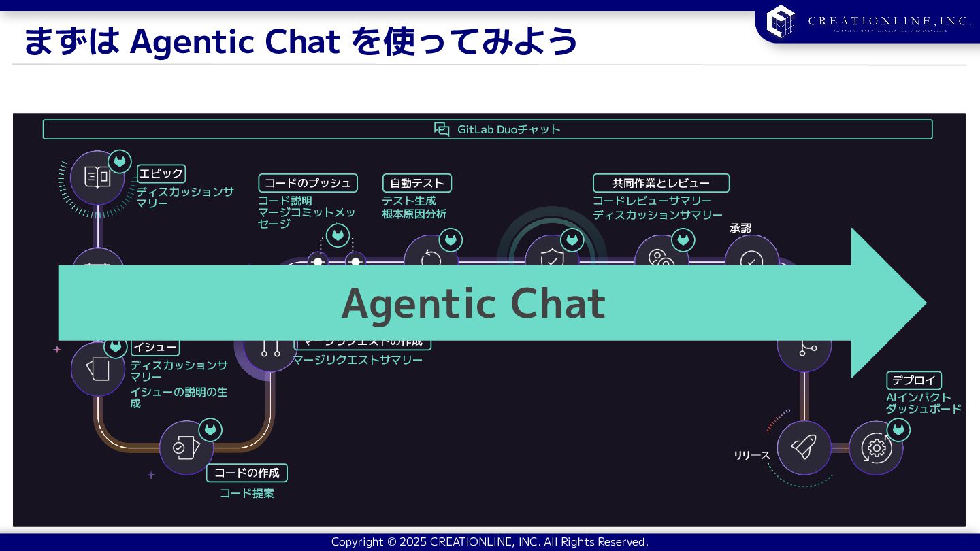Click the Copyright © 2025 footer text
Screen dimensions: 980x551
[x=490, y=542]
